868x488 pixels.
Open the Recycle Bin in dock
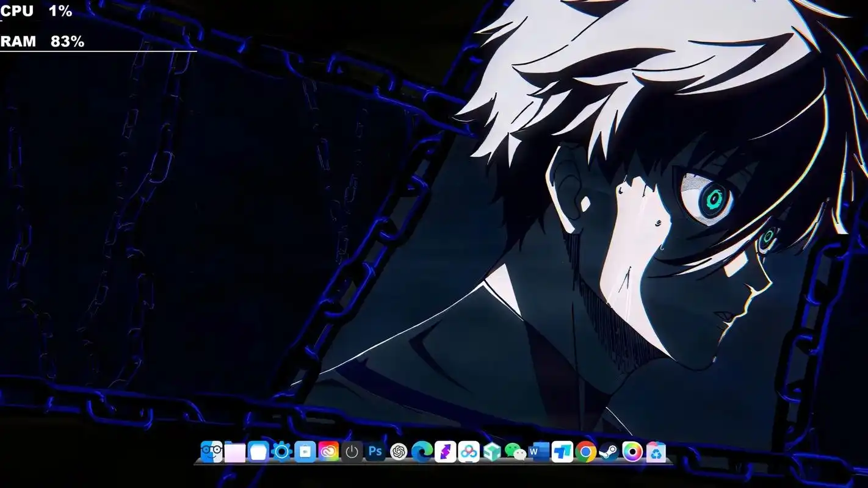[656, 452]
